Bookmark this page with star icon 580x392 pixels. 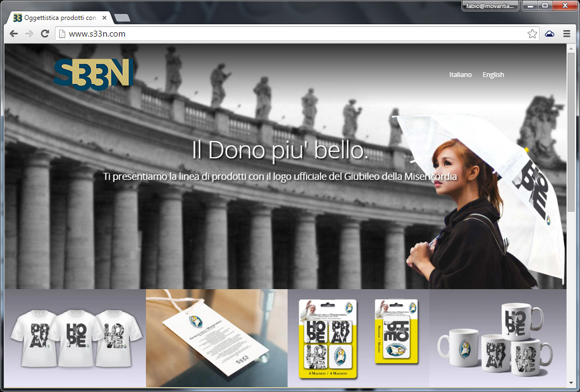tap(532, 34)
